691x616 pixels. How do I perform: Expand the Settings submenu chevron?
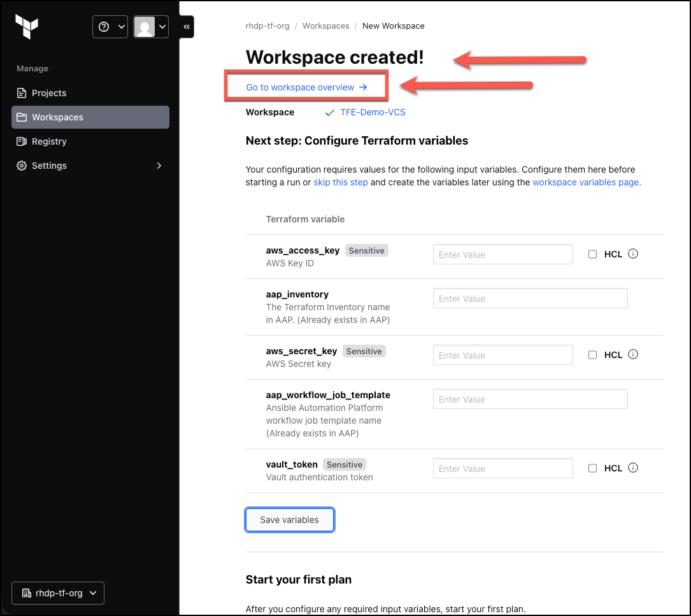pyautogui.click(x=159, y=166)
